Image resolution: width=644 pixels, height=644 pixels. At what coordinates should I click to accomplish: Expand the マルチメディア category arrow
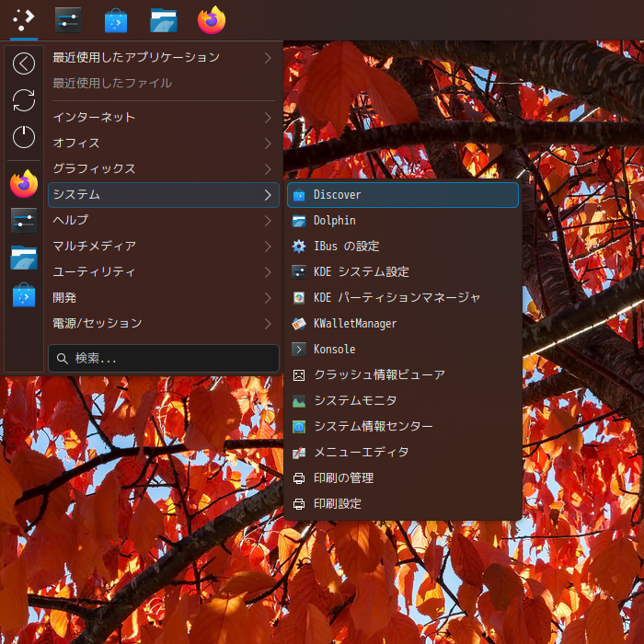point(268,247)
